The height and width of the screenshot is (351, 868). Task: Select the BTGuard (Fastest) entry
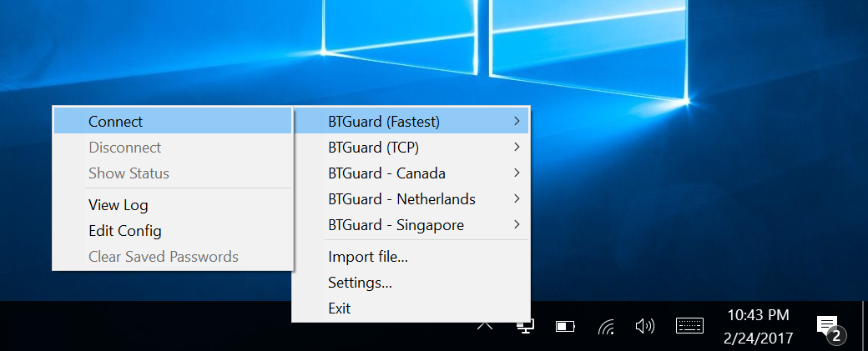(x=384, y=122)
